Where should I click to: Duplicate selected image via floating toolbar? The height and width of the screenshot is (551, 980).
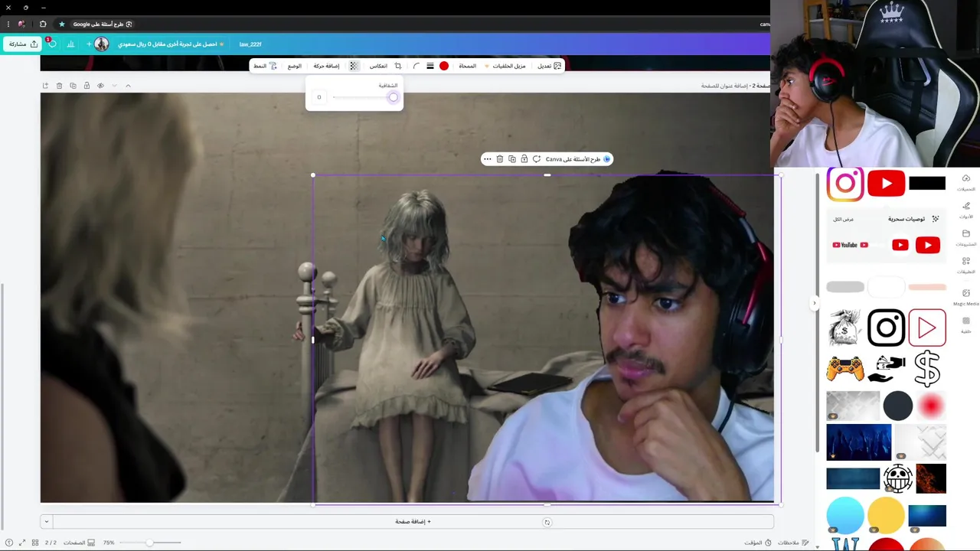(512, 159)
